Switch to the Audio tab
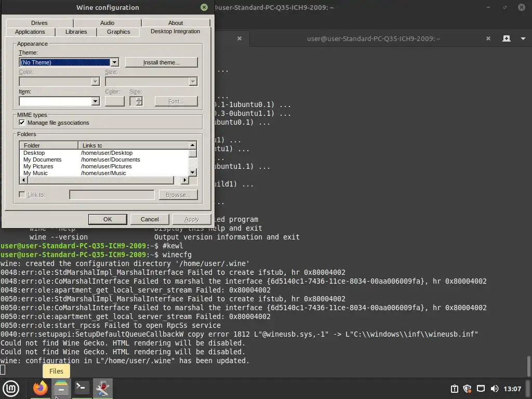This screenshot has height=399, width=532. coord(107,23)
